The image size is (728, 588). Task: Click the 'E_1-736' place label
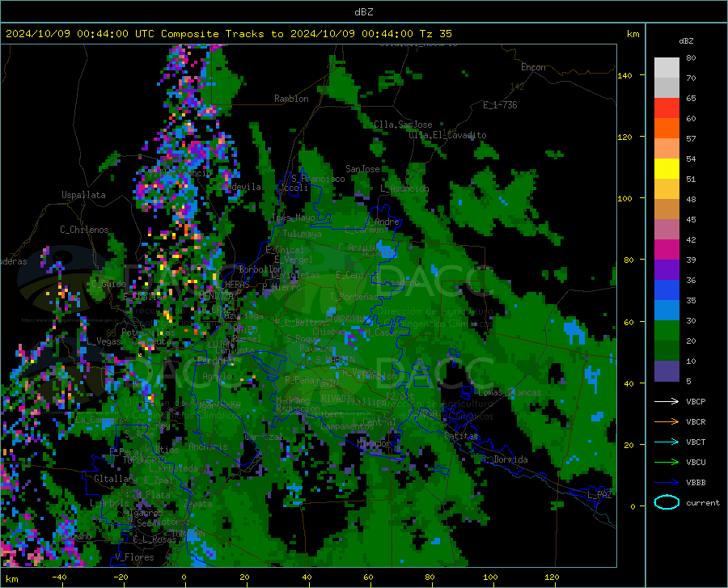tap(500, 105)
